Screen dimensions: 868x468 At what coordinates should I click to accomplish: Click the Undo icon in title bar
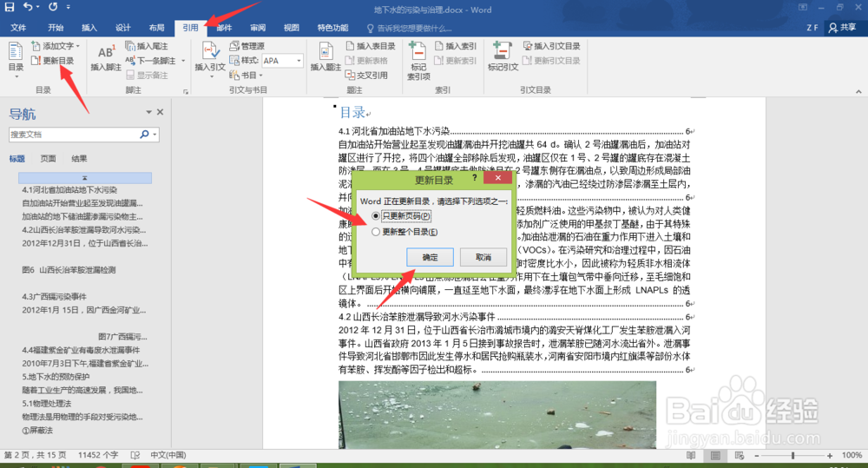28,7
